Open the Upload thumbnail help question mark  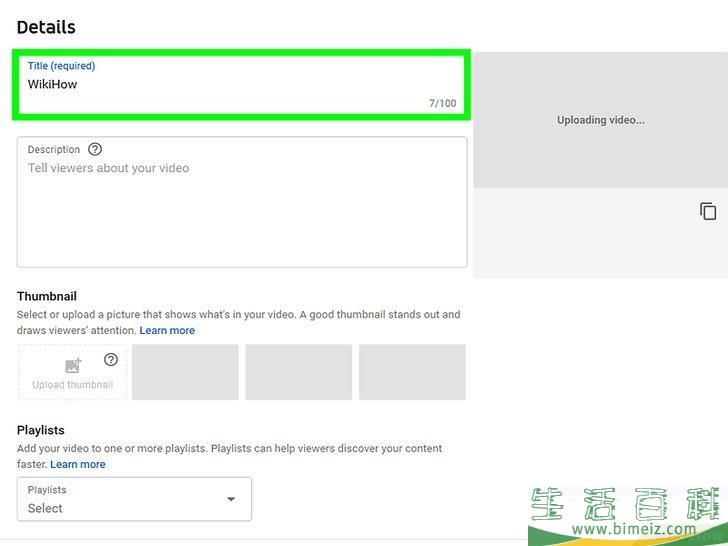point(111,360)
